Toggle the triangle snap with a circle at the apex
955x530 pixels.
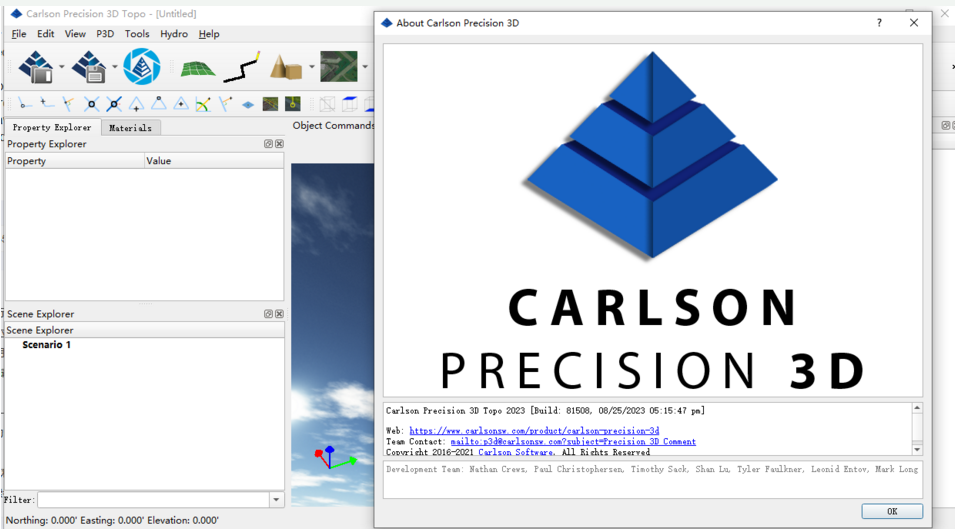158,103
